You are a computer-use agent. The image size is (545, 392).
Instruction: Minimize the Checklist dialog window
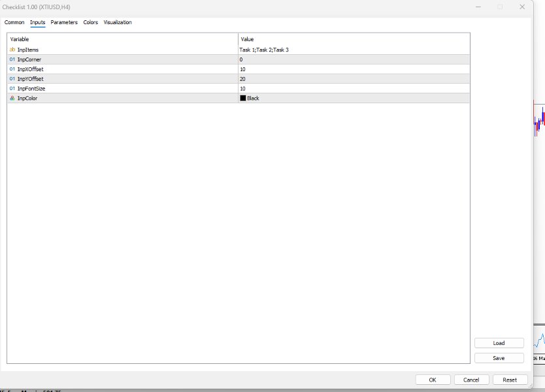tap(478, 7)
